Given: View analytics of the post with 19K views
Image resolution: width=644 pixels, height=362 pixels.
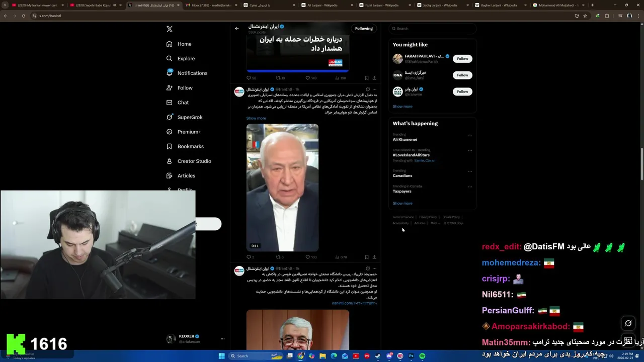Looking at the screenshot, I should click(x=341, y=78).
